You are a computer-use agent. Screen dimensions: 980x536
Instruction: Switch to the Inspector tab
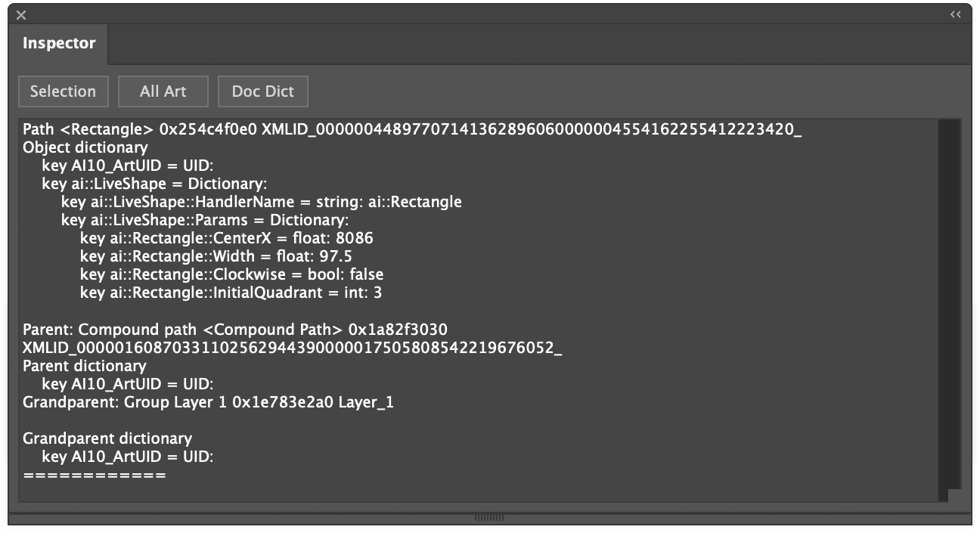(59, 43)
